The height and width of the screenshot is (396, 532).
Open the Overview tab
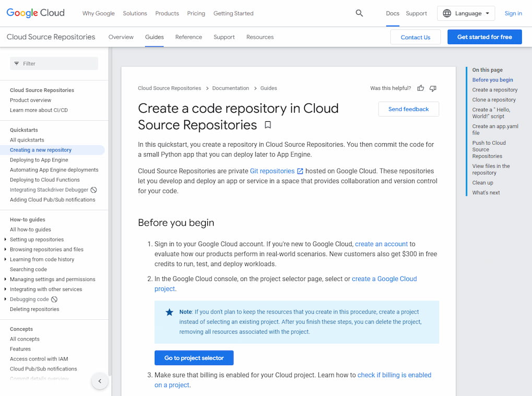(x=121, y=37)
